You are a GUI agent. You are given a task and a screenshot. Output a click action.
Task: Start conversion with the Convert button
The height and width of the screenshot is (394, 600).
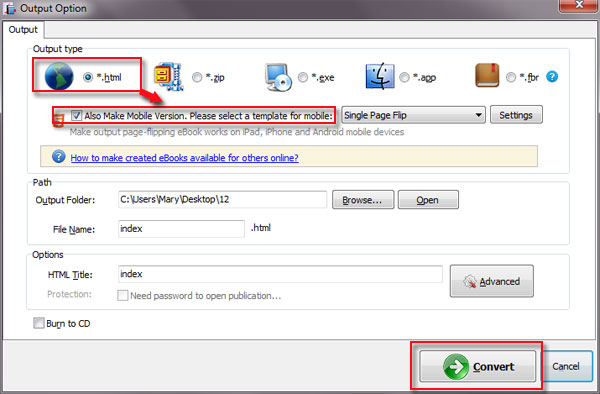tap(478, 366)
